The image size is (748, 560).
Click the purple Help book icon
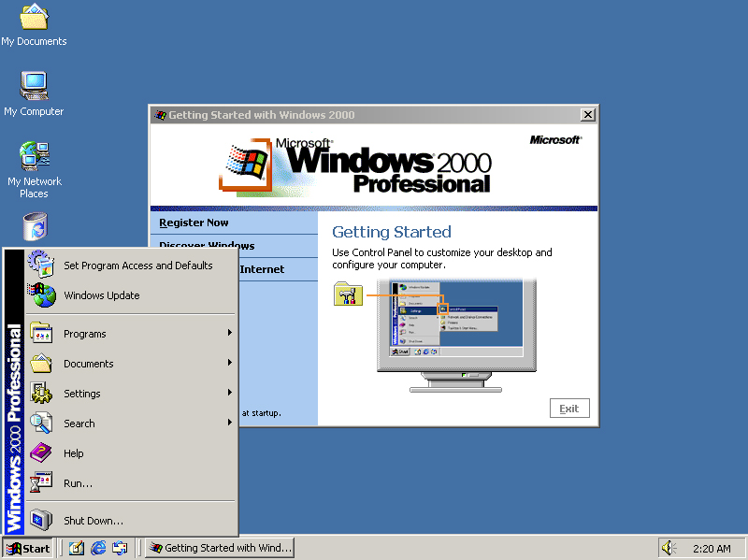point(41,452)
